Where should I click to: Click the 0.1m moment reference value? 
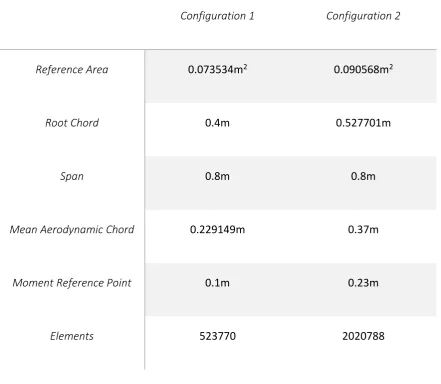(x=217, y=283)
